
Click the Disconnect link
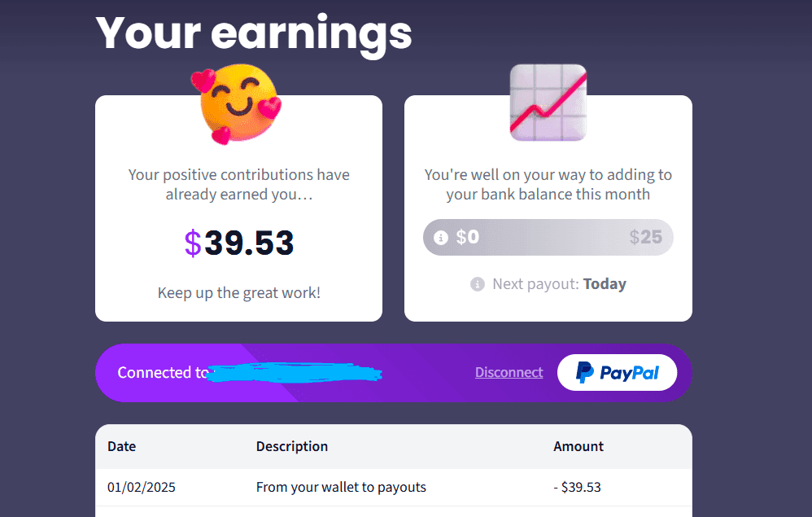pos(509,372)
